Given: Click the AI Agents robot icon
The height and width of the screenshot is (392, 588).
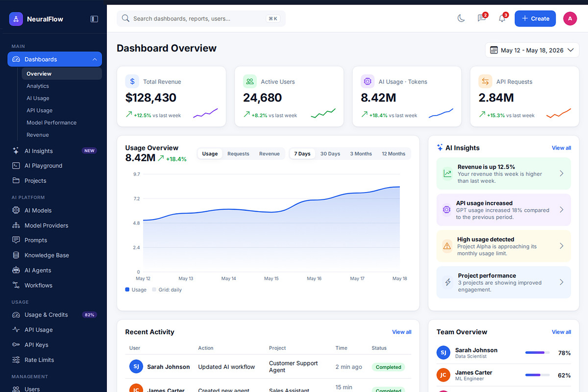Looking at the screenshot, I should [x=16, y=270].
